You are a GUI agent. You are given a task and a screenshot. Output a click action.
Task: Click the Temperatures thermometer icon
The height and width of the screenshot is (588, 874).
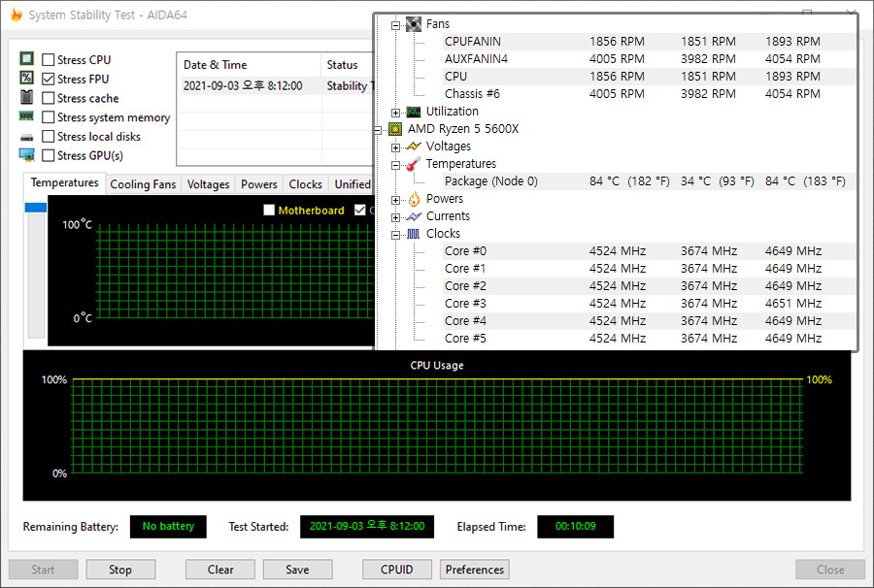[x=414, y=164]
